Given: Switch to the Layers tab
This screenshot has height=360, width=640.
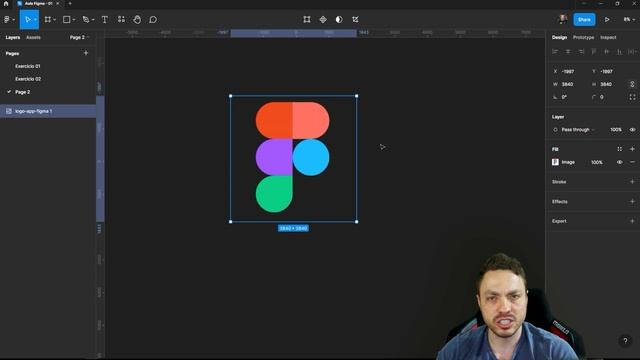Looking at the screenshot, I should point(13,37).
